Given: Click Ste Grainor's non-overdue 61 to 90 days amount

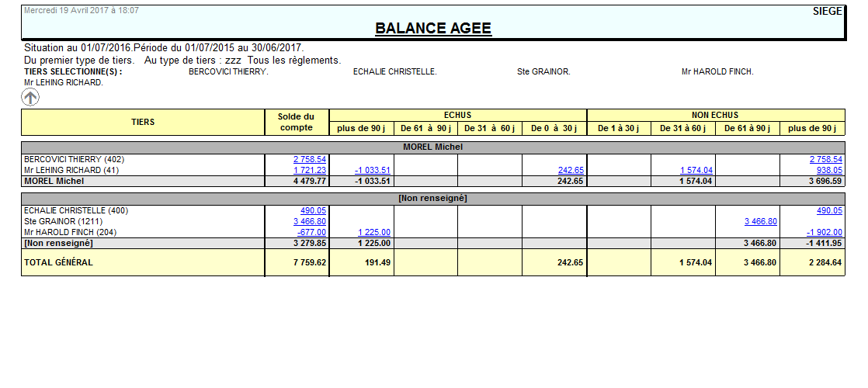Looking at the screenshot, I should (x=760, y=221).
